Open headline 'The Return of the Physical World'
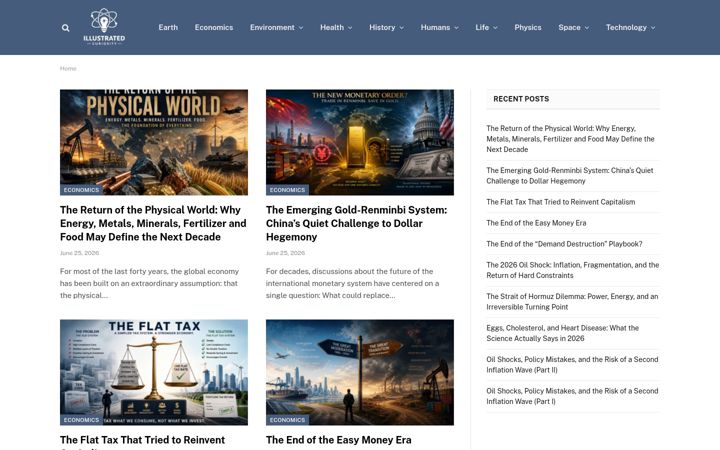The height and width of the screenshot is (450, 720). point(153,224)
